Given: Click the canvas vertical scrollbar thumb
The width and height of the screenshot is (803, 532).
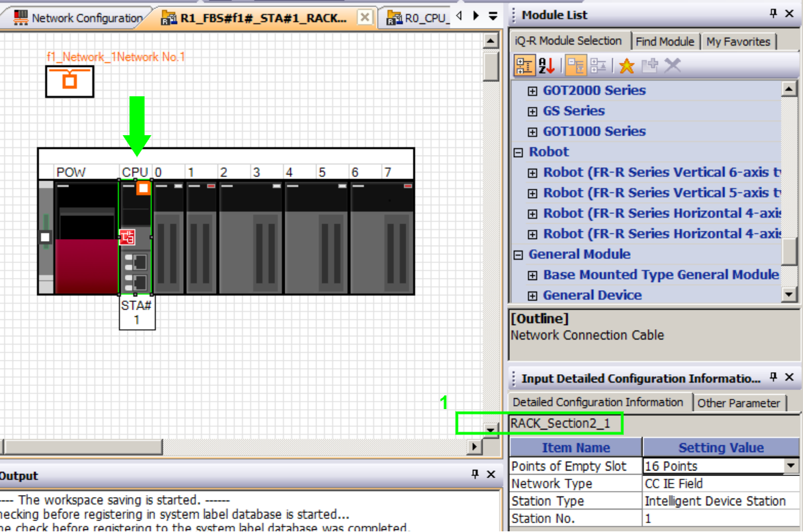Looking at the screenshot, I should 491,66.
